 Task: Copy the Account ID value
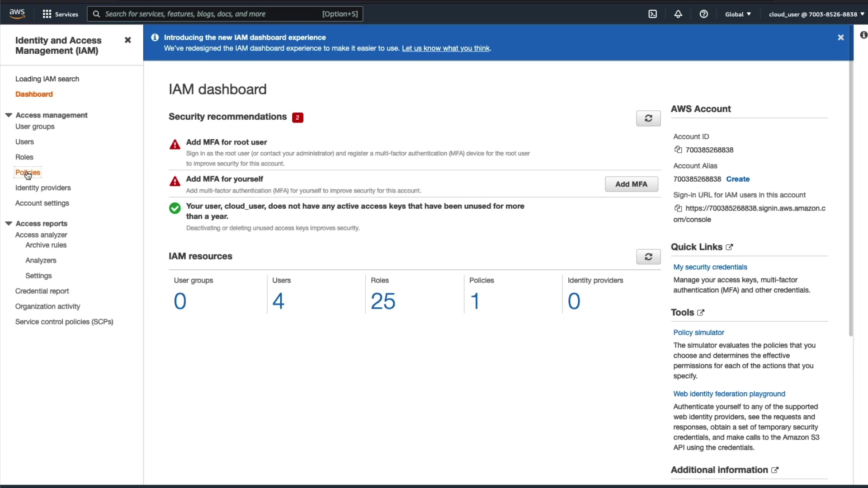(x=678, y=150)
